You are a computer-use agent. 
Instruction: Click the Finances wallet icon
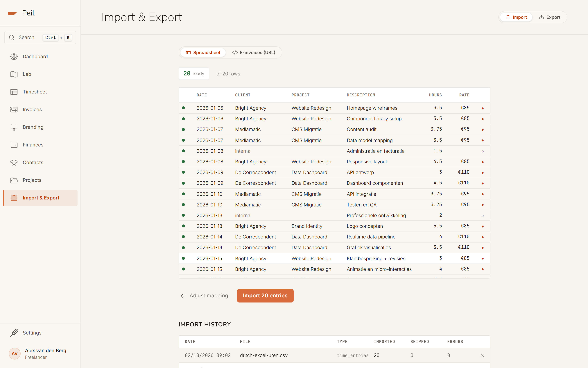point(14,145)
